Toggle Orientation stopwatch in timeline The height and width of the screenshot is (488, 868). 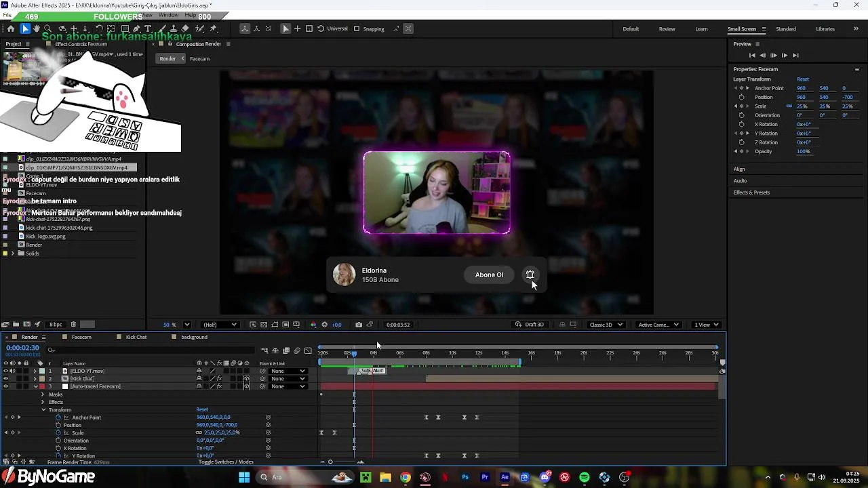tap(58, 441)
